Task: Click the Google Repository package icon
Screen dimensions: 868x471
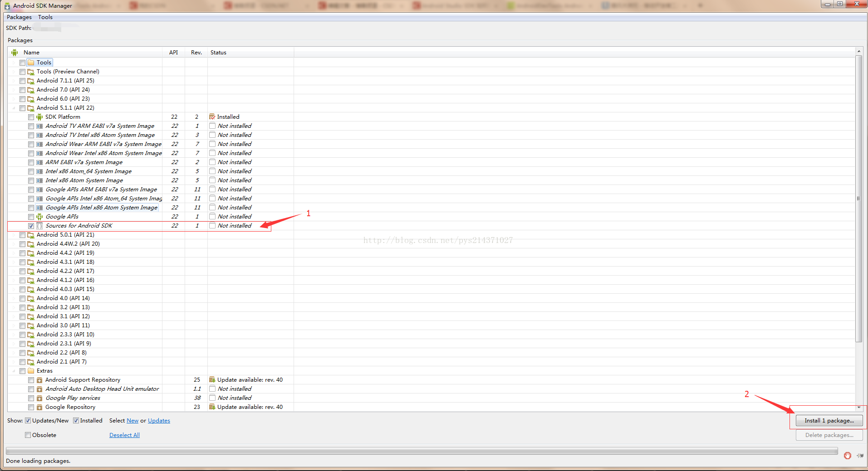Action: coord(39,407)
